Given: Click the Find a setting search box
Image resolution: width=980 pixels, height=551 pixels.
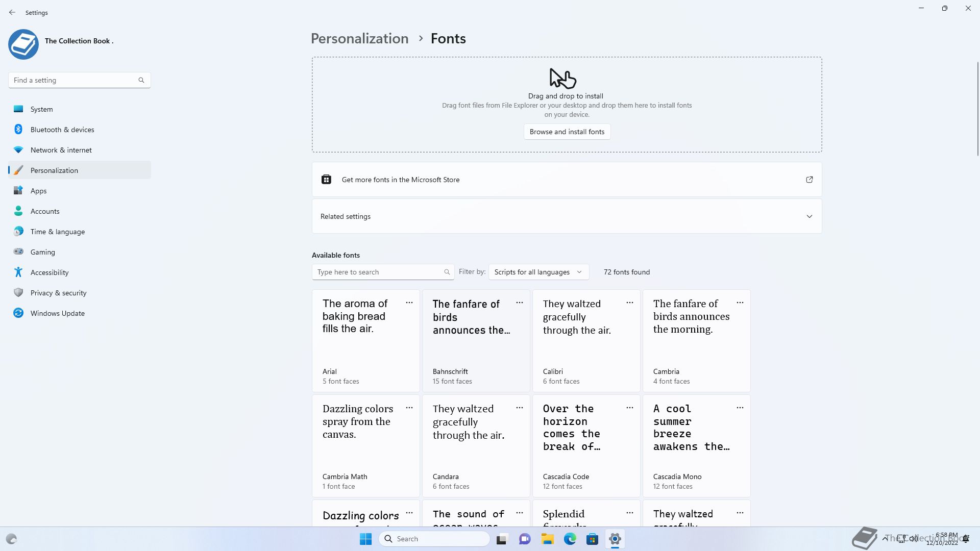Looking at the screenshot, I should pos(80,80).
